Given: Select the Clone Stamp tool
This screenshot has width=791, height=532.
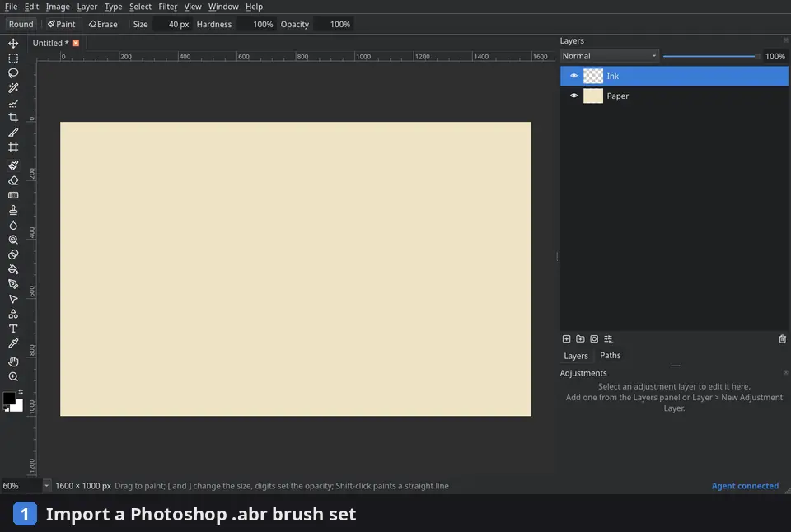Looking at the screenshot, I should (x=13, y=210).
